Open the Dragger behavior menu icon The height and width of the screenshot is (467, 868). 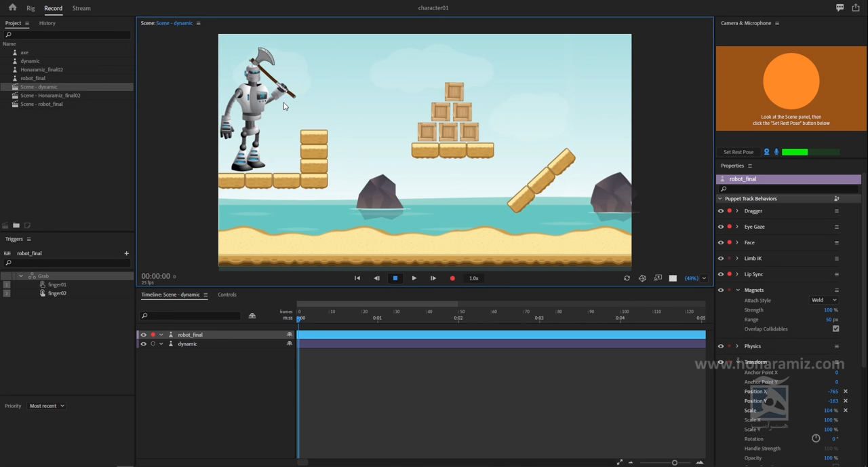[837, 211]
